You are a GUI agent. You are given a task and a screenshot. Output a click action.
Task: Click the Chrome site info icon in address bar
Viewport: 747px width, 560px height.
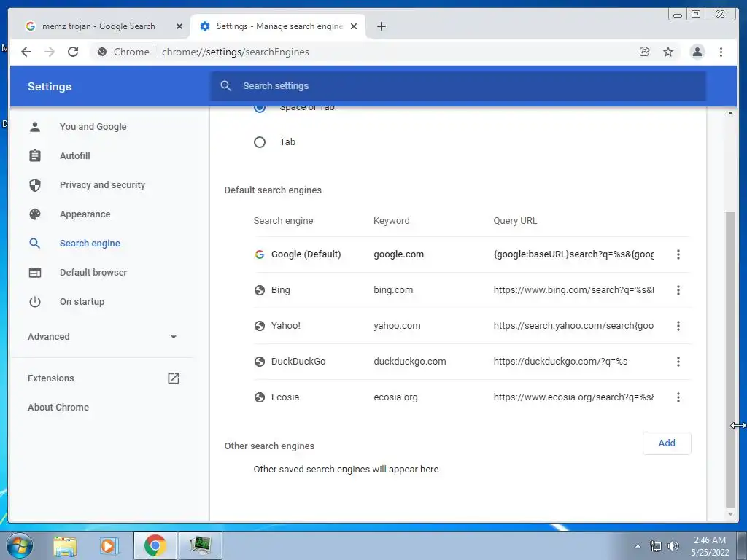102,52
